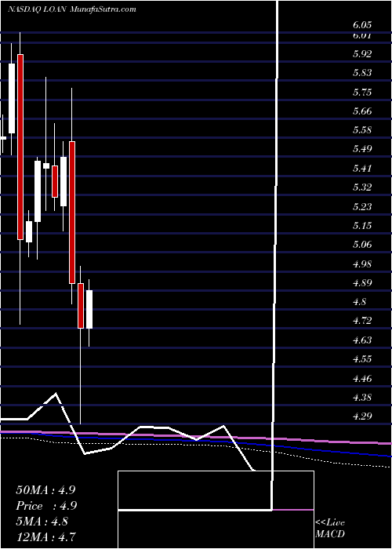Select the tallest red candlestick near 5.92
Image resolution: width=392 pixels, height=549 pixels.
click(20, 147)
